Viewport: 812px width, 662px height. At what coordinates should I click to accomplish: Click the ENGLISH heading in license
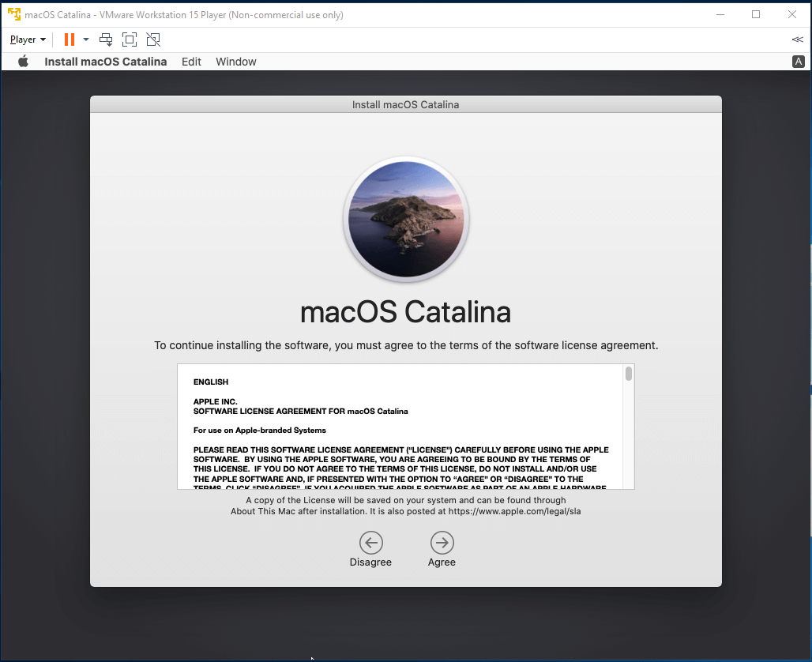pyautogui.click(x=211, y=382)
